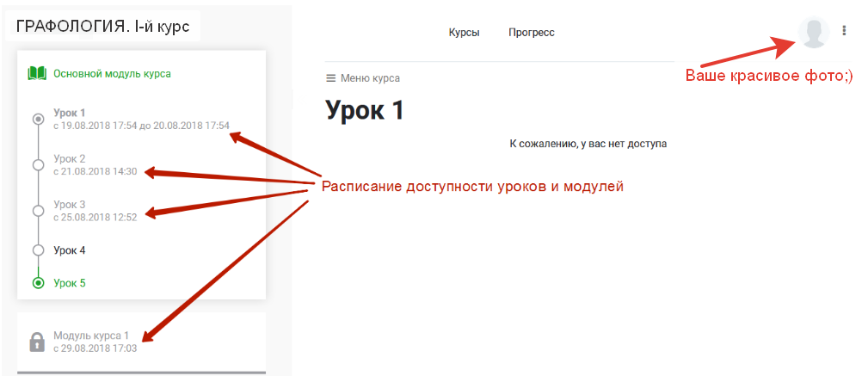Open the three-dot options menu
This screenshot has width=868, height=376.
tap(844, 31)
